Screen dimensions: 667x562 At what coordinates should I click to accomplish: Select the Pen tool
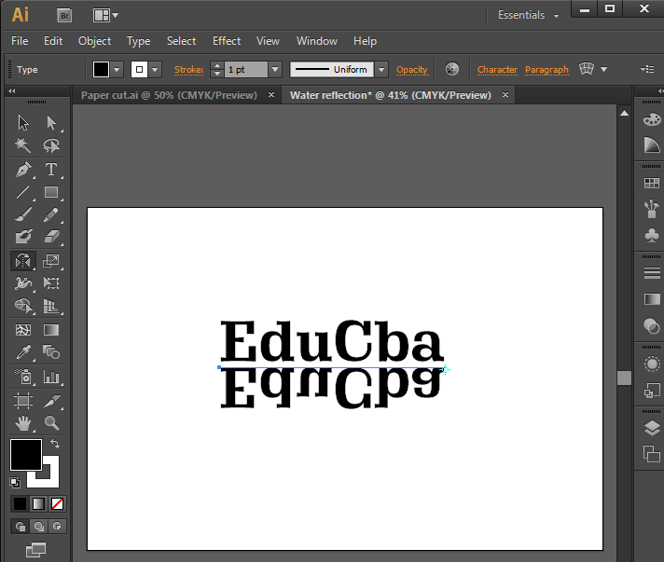(23, 169)
